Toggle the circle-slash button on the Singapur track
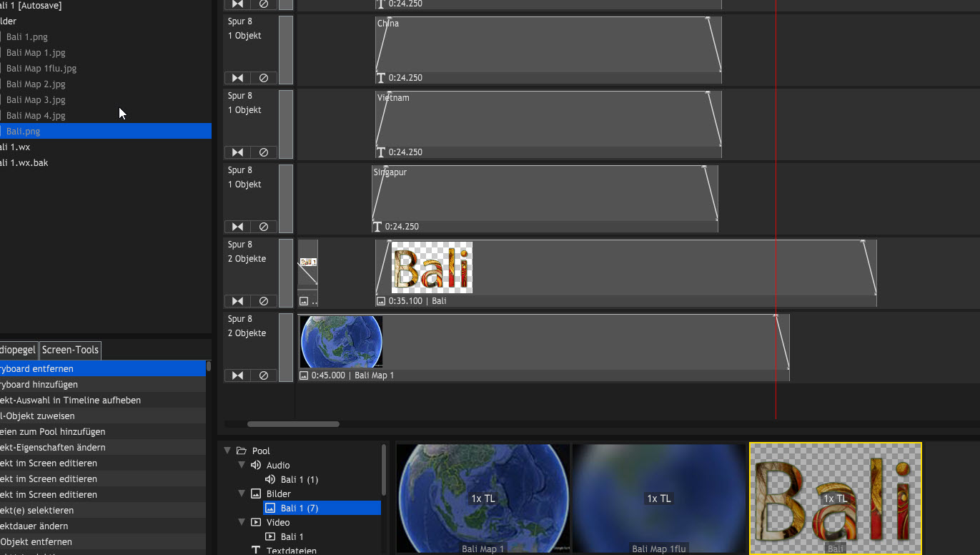Image resolution: width=980 pixels, height=555 pixels. [x=263, y=227]
